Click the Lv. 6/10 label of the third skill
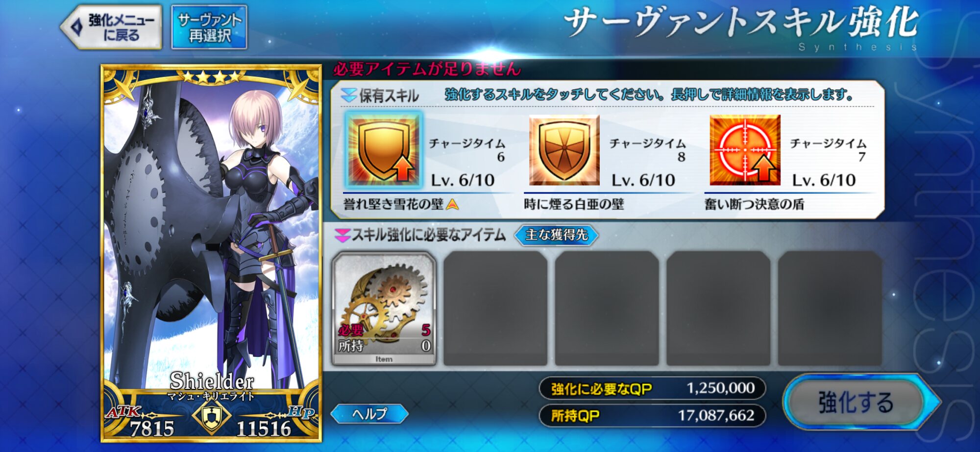980x452 pixels. pyautogui.click(x=824, y=180)
